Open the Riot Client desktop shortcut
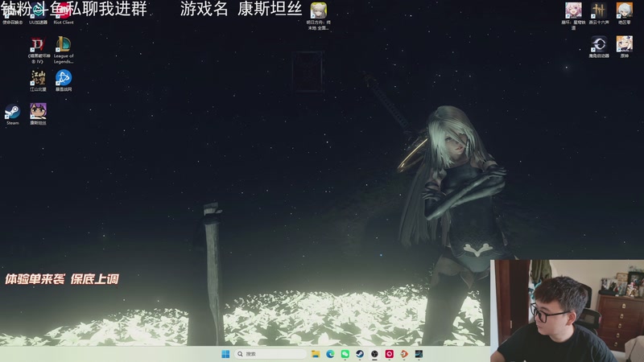 64,13
